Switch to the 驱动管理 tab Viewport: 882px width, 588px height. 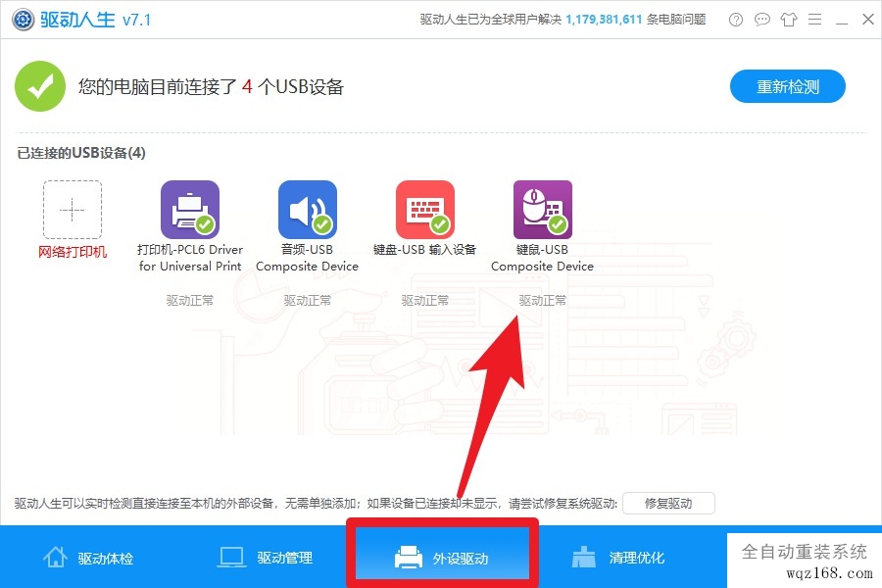click(266, 558)
